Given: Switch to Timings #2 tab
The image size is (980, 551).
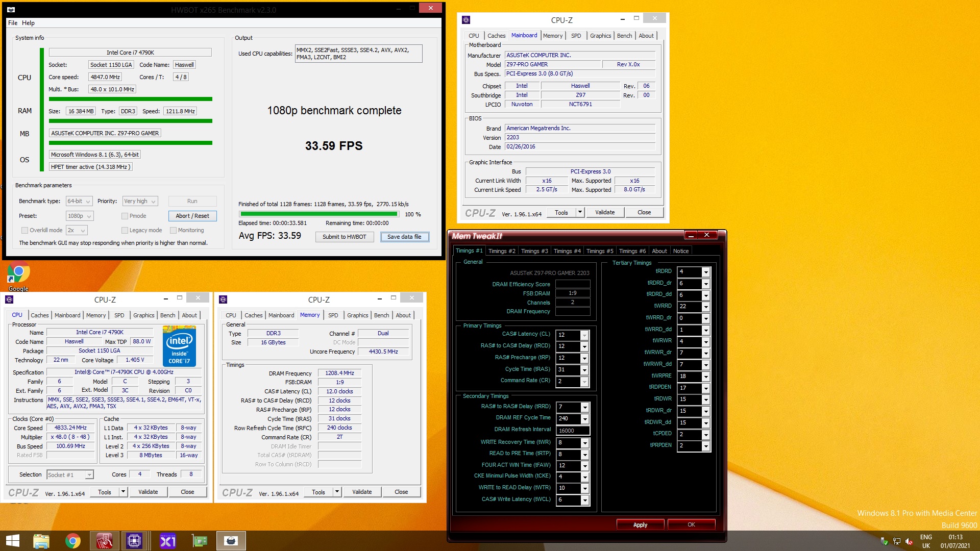Looking at the screenshot, I should tap(502, 251).
